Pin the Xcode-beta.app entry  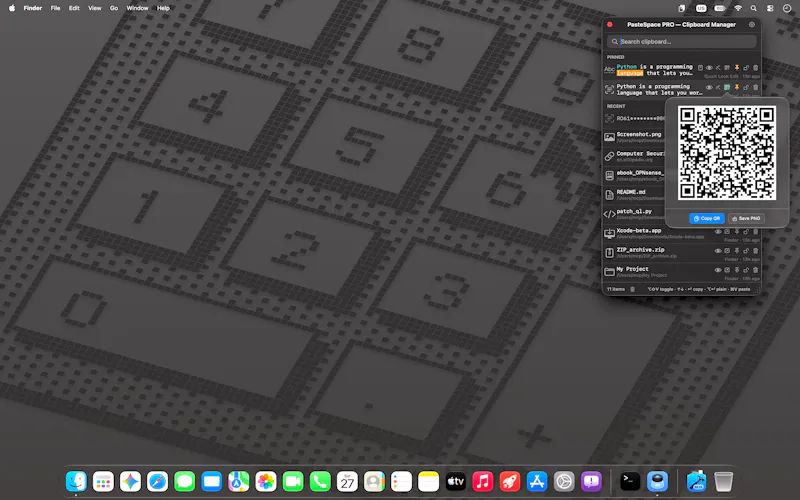pyautogui.click(x=737, y=232)
